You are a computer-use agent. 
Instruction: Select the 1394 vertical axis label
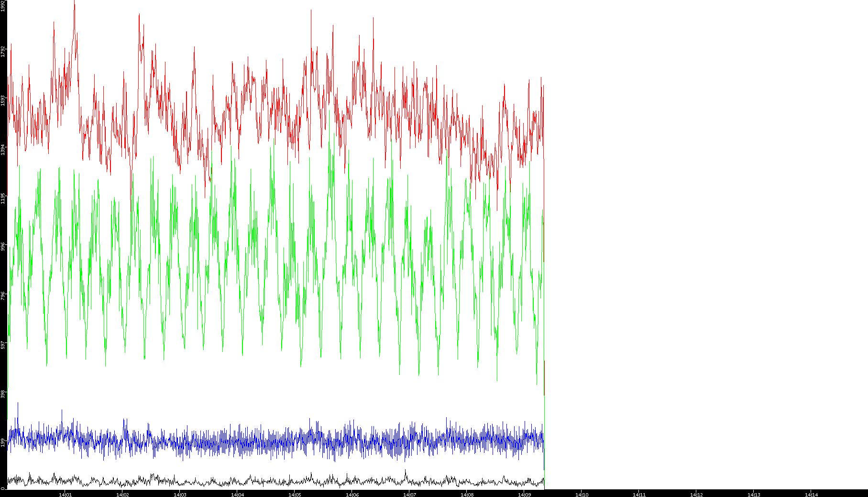coord(3,149)
